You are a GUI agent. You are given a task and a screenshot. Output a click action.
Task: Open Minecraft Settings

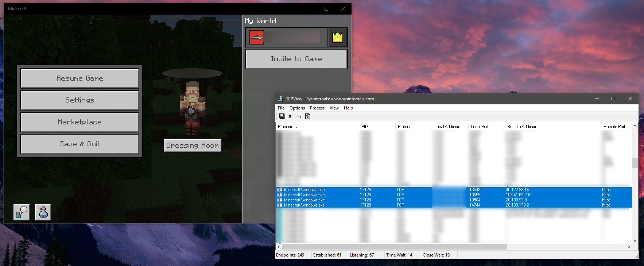pyautogui.click(x=80, y=100)
